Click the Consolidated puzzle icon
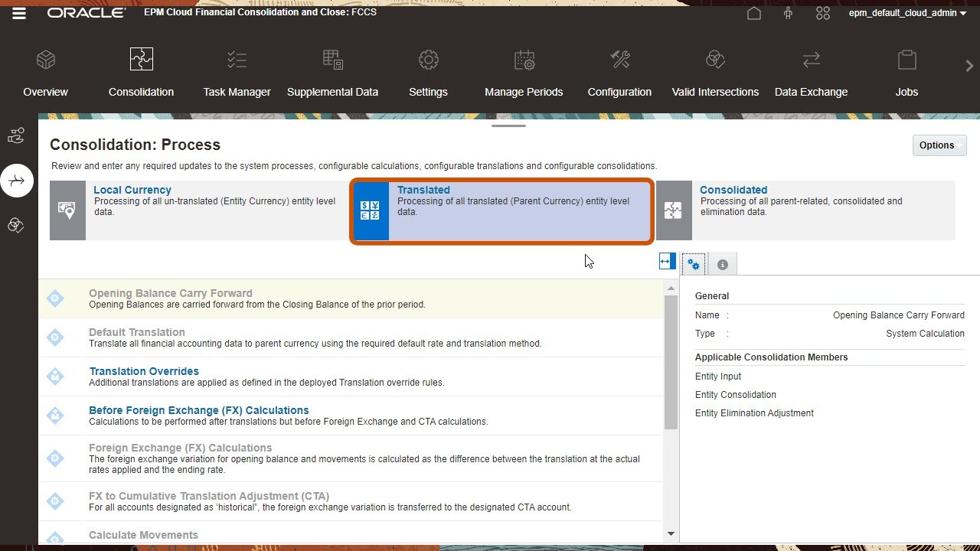The width and height of the screenshot is (980, 551). (x=674, y=210)
